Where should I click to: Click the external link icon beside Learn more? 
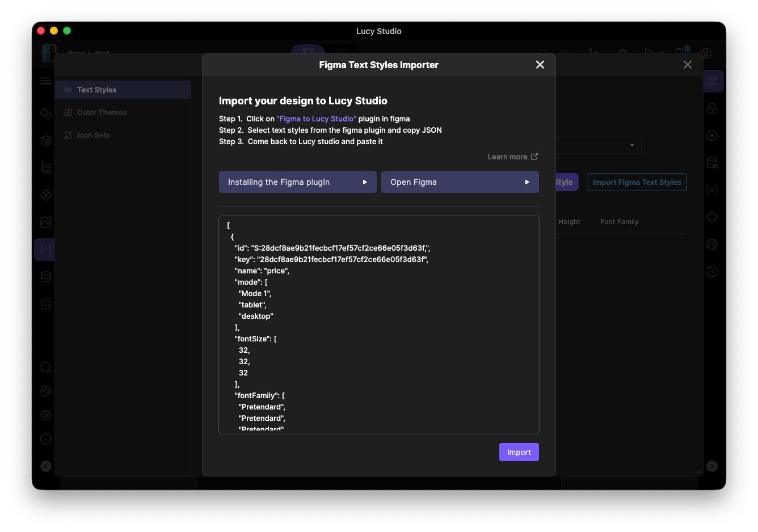click(x=534, y=157)
